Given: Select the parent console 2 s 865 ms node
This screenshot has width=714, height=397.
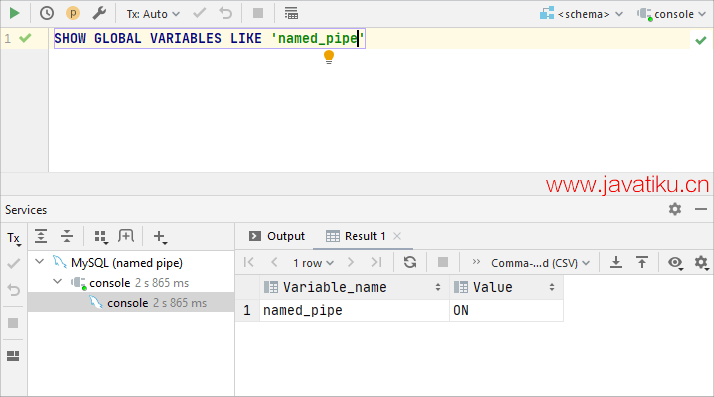Looking at the screenshot, I should point(139,283).
